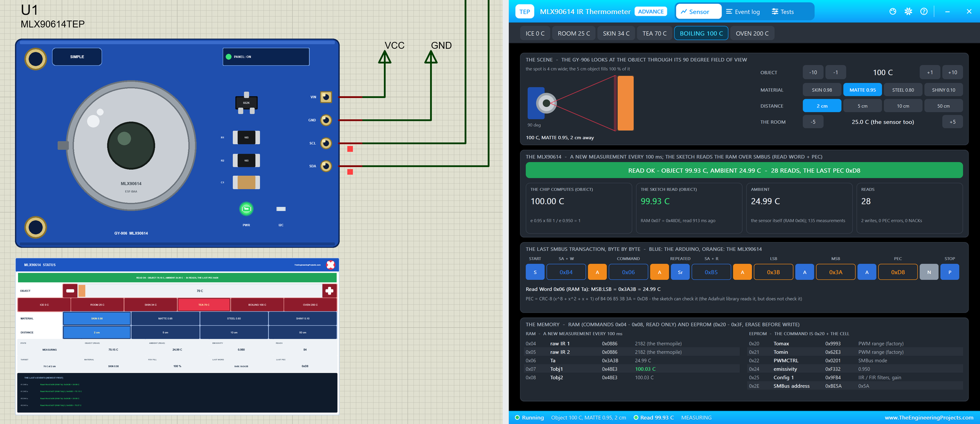
Task: Click the Tobj1 0x48E3 RAM row
Action: (634, 369)
